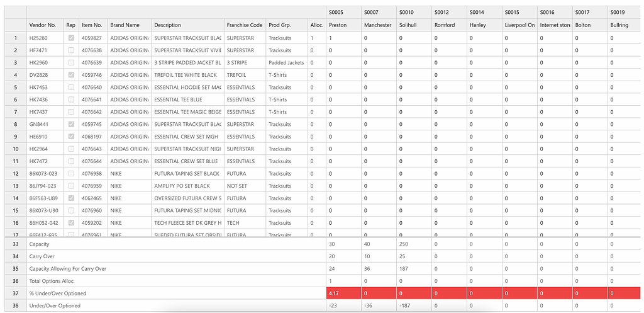Image resolution: width=644 pixels, height=313 pixels.
Task: Click vendor number HK7472 cell
Action: click(45, 161)
